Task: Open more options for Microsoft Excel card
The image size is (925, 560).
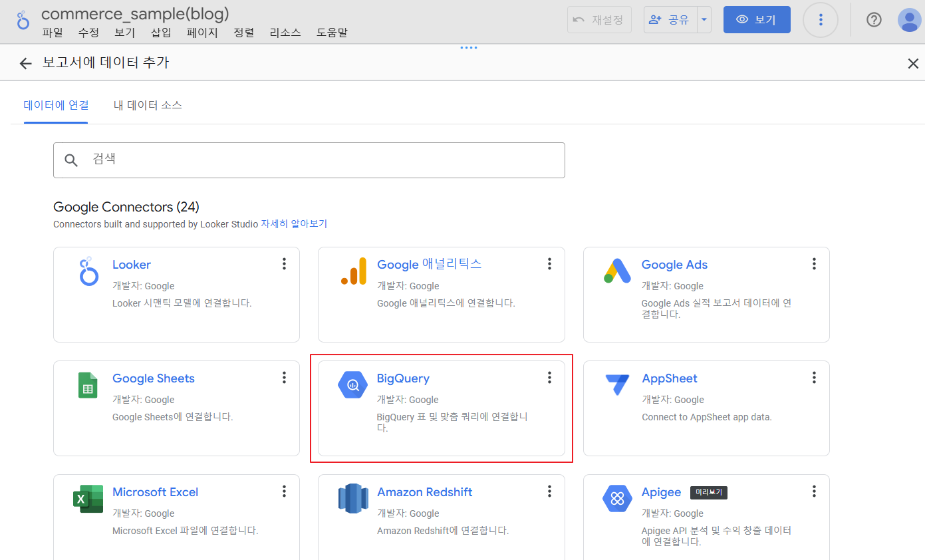Action: point(284,491)
